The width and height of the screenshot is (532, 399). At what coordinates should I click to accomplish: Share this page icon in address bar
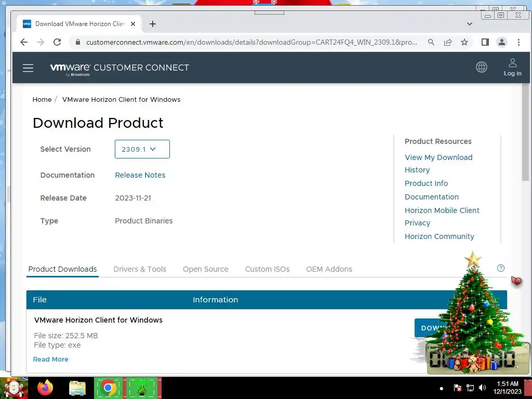[x=448, y=42]
